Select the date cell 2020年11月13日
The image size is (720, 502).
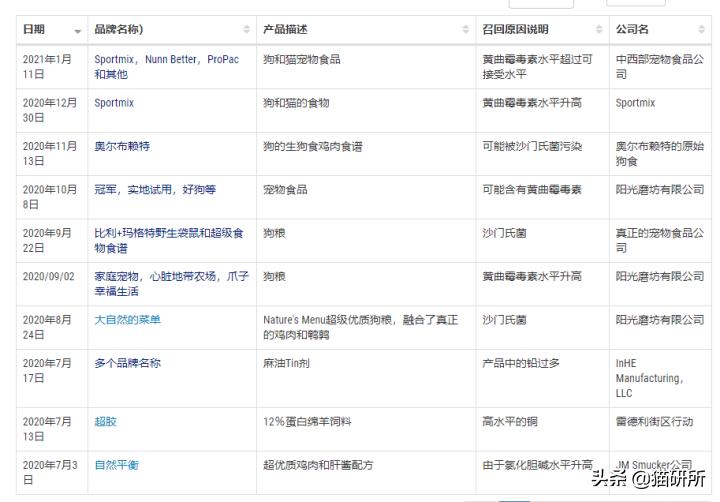click(50, 153)
